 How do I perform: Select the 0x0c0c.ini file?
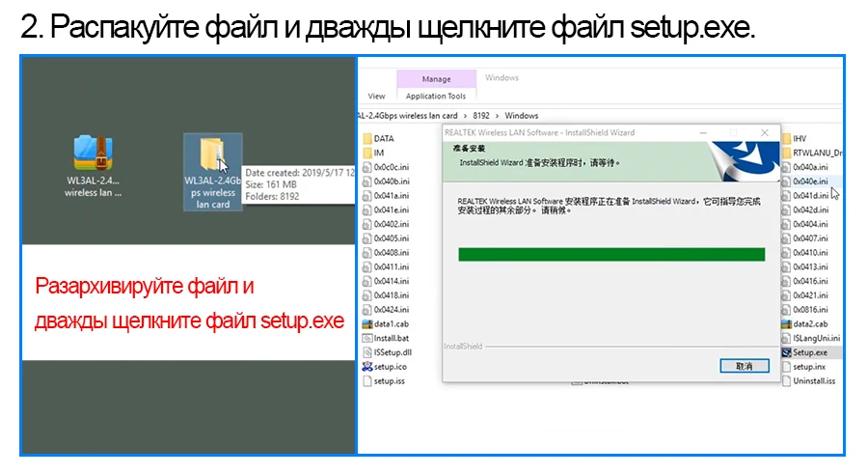coord(386,167)
